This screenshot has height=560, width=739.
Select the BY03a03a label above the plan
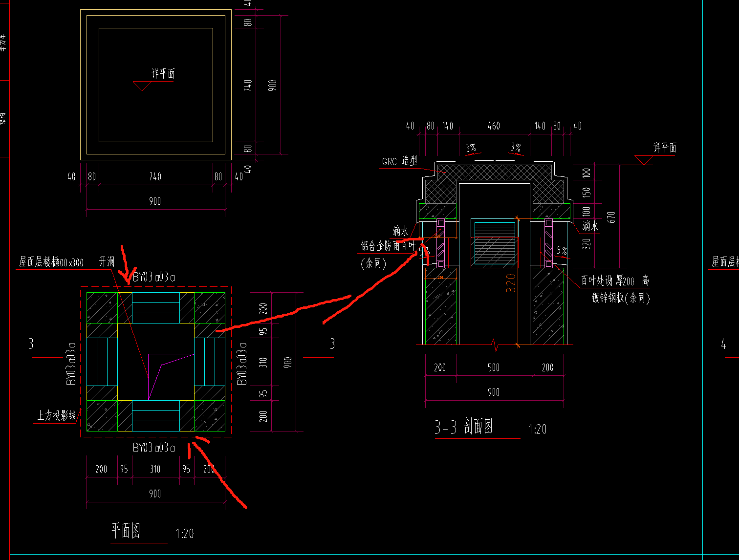[x=154, y=277]
